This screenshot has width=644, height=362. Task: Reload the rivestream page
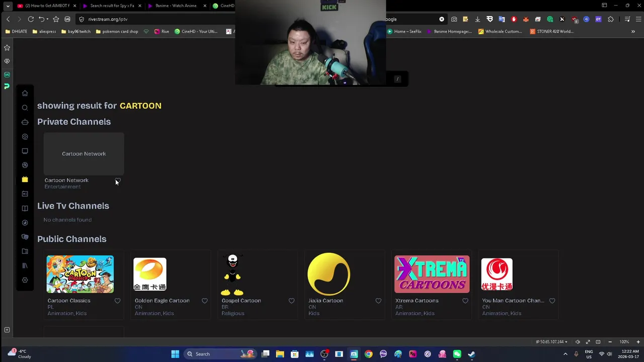[x=31, y=19]
